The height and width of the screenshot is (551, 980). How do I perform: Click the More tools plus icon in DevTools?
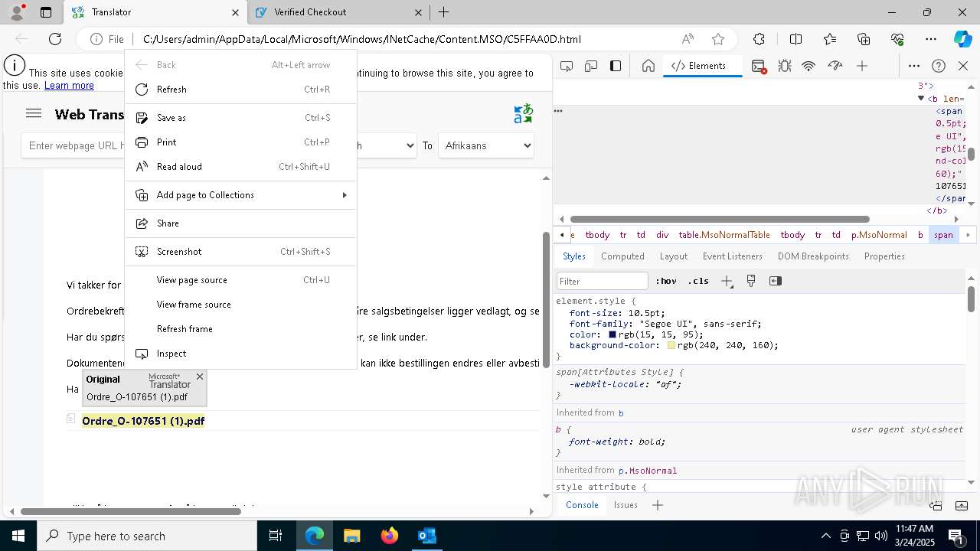point(862,66)
